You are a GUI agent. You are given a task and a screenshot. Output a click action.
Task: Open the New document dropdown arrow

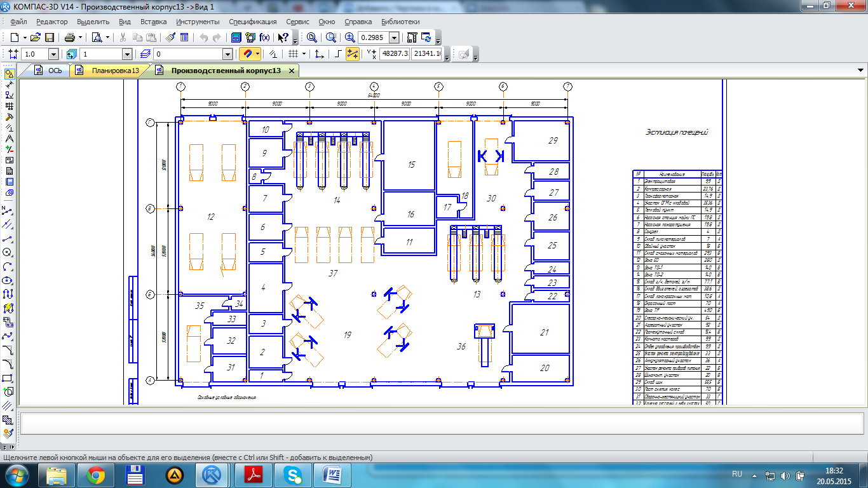tap(24, 37)
